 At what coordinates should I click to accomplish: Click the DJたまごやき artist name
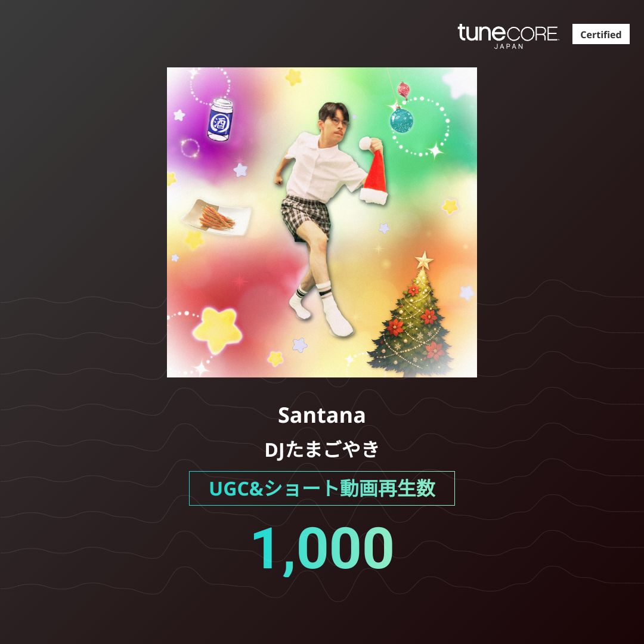(322, 449)
